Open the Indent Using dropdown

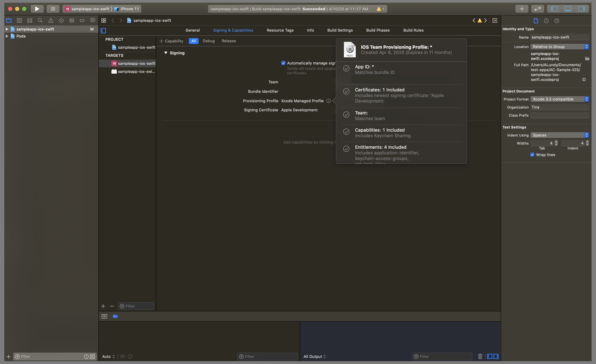(559, 135)
